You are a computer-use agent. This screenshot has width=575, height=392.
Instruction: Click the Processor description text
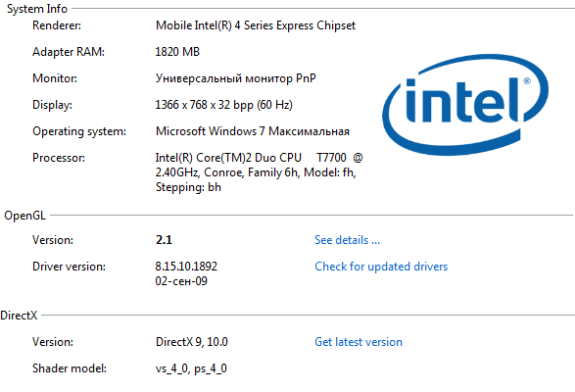[x=259, y=172]
